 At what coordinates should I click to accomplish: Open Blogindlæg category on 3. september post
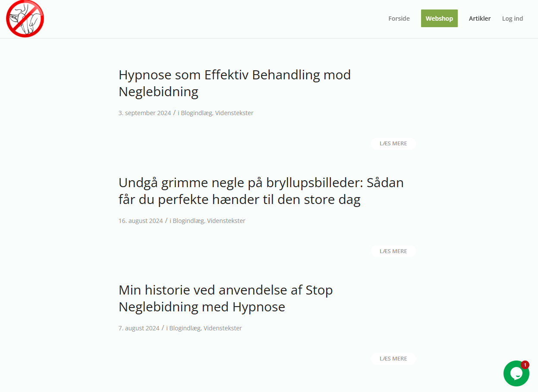[x=196, y=113]
